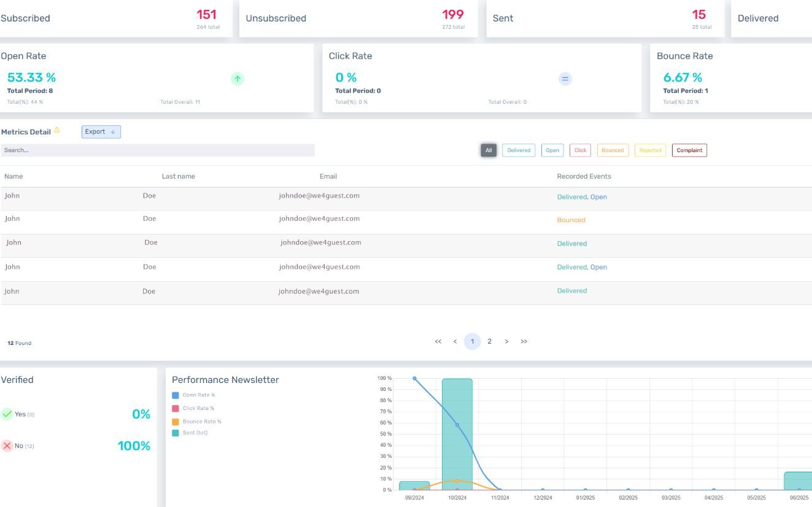
Task: Click the Search input field
Action: [158, 150]
